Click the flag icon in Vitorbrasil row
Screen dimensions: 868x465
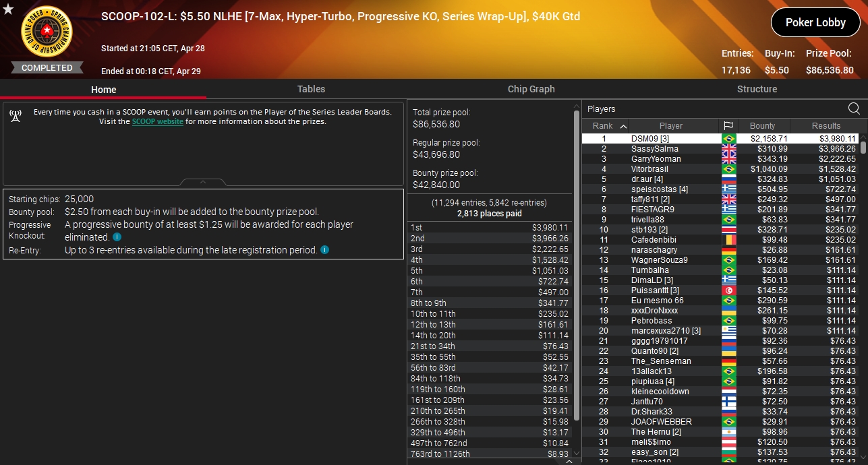(x=728, y=169)
